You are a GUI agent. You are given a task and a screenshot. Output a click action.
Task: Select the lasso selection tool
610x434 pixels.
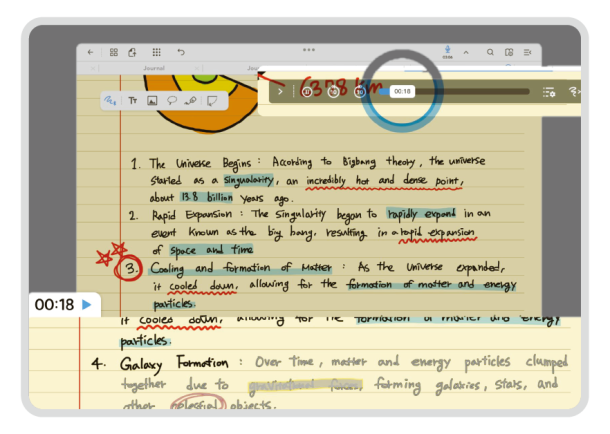[172, 101]
